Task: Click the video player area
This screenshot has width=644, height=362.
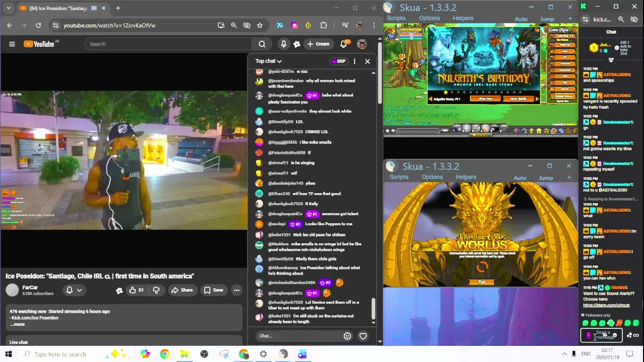Action: coord(124,161)
